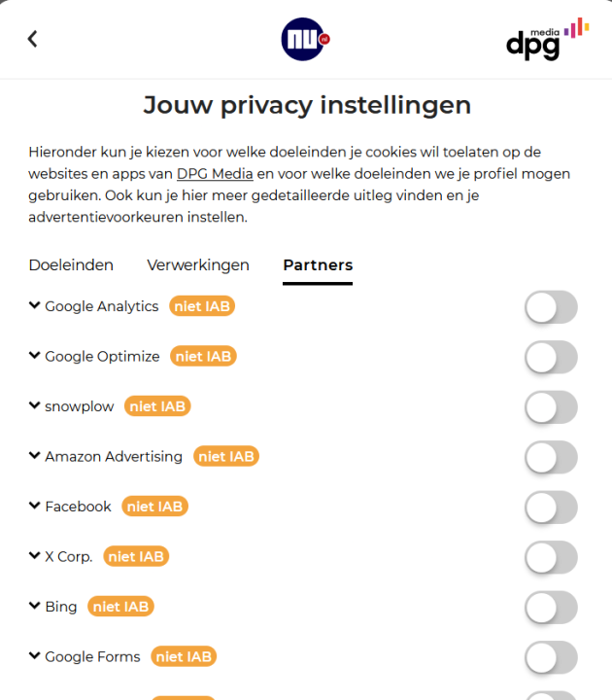
Task: Expand the Google Optimize details chevron
Action: (35, 356)
